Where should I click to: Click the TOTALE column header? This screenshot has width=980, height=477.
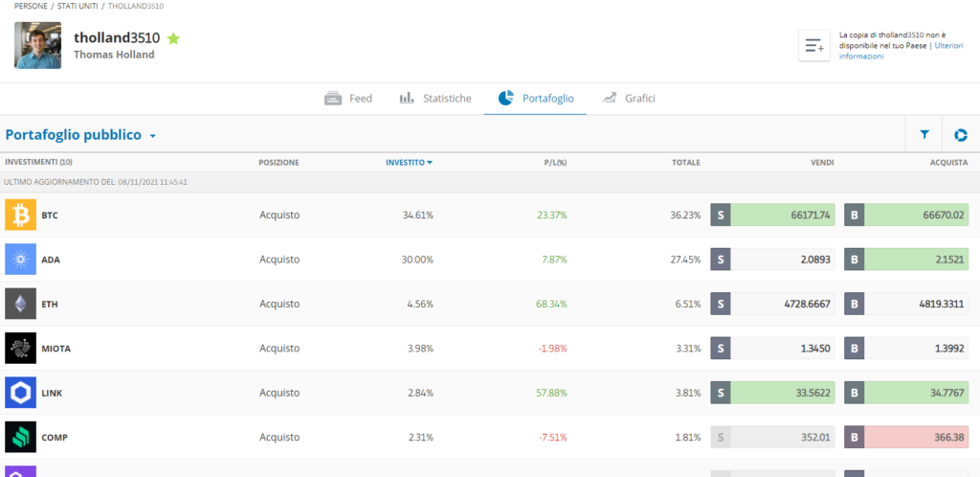pos(685,163)
